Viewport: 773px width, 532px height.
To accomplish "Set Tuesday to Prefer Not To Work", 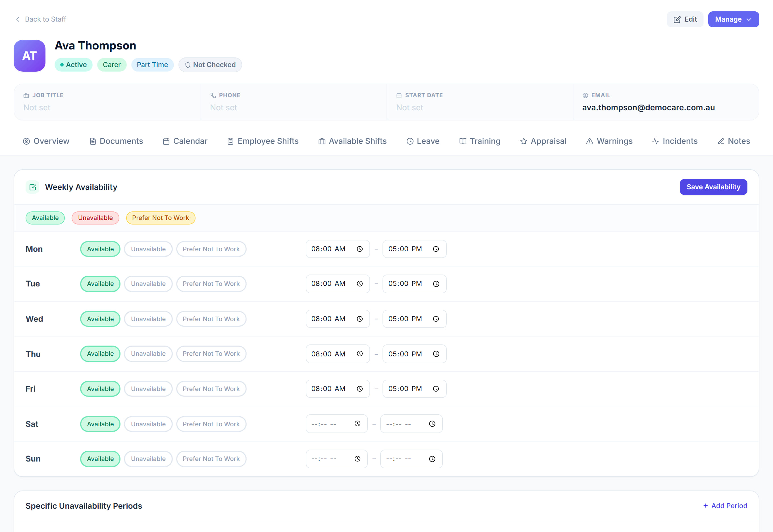I will (211, 284).
